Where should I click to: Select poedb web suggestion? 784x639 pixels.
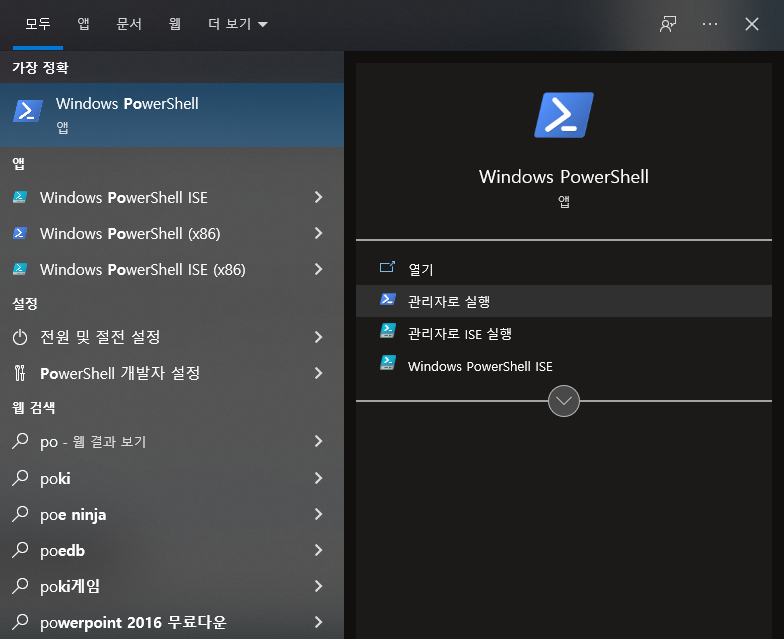click(172, 550)
